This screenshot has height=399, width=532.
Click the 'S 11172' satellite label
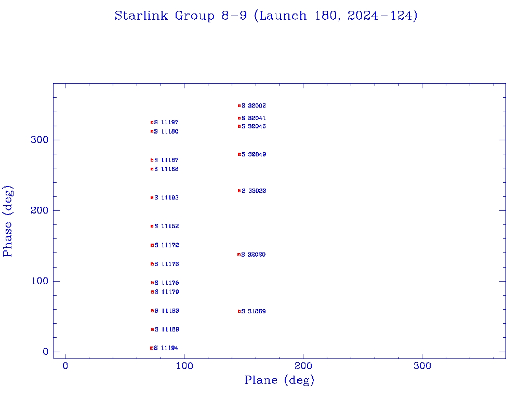point(167,245)
